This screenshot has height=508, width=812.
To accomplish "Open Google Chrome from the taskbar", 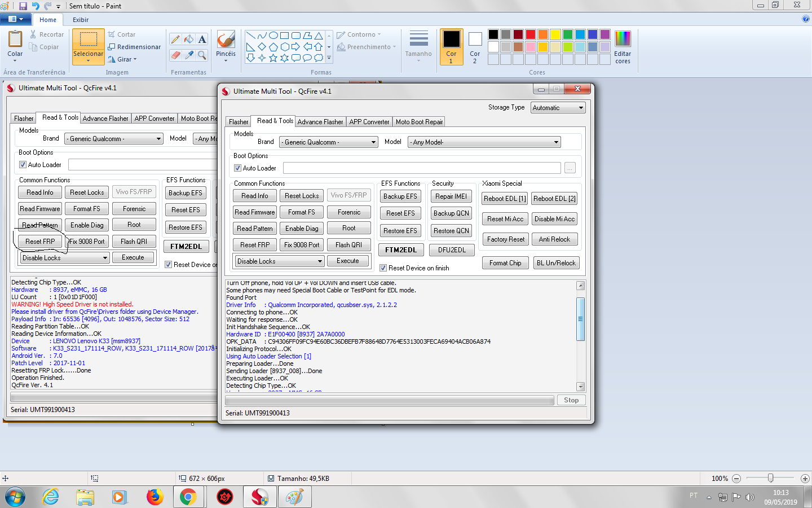I will coord(188,497).
